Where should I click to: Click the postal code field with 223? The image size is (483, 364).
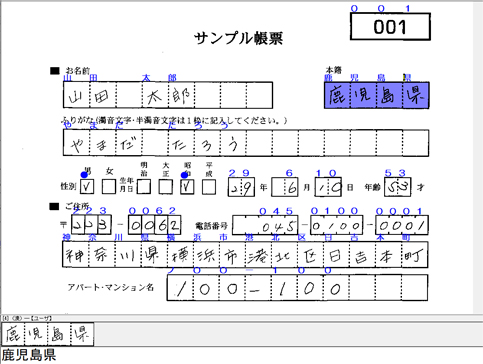91,225
